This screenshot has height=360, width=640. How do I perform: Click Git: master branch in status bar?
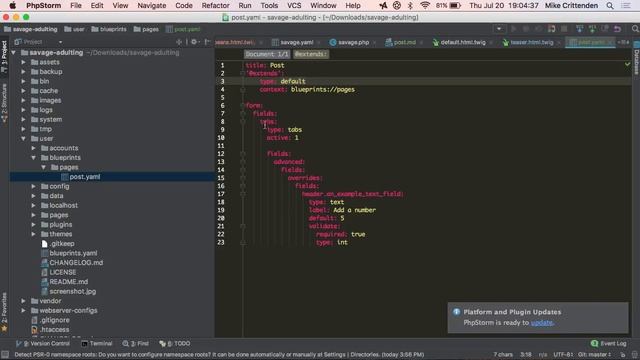point(594,355)
